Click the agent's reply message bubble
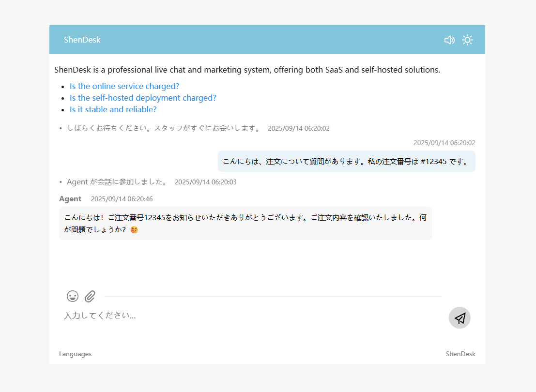The height and width of the screenshot is (392, 536). click(245, 223)
